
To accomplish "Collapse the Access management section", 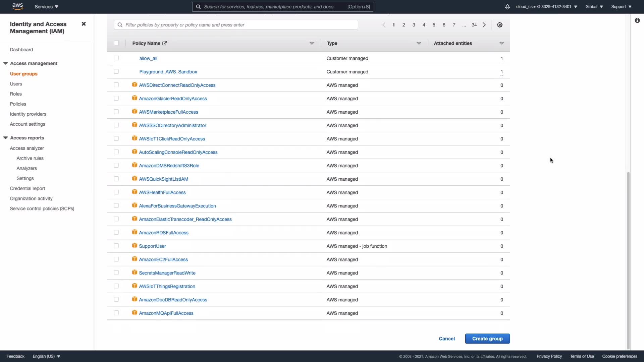I will point(6,63).
